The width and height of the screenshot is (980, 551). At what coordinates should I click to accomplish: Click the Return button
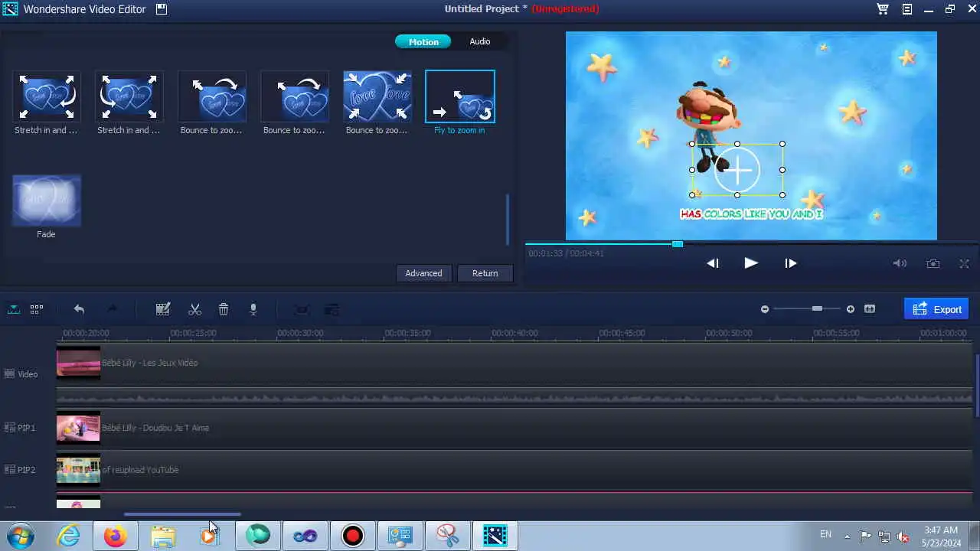click(485, 273)
